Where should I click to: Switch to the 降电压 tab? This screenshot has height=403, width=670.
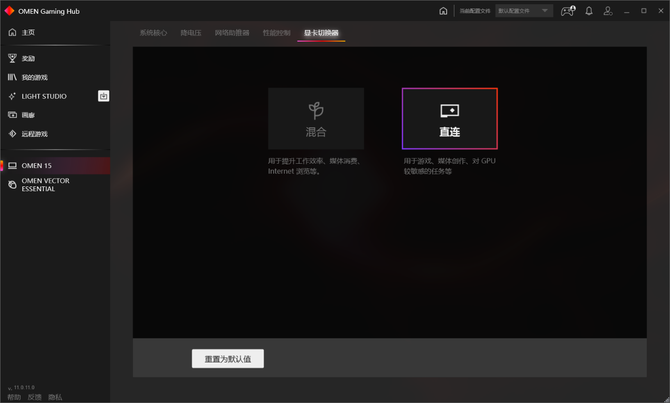[191, 33]
